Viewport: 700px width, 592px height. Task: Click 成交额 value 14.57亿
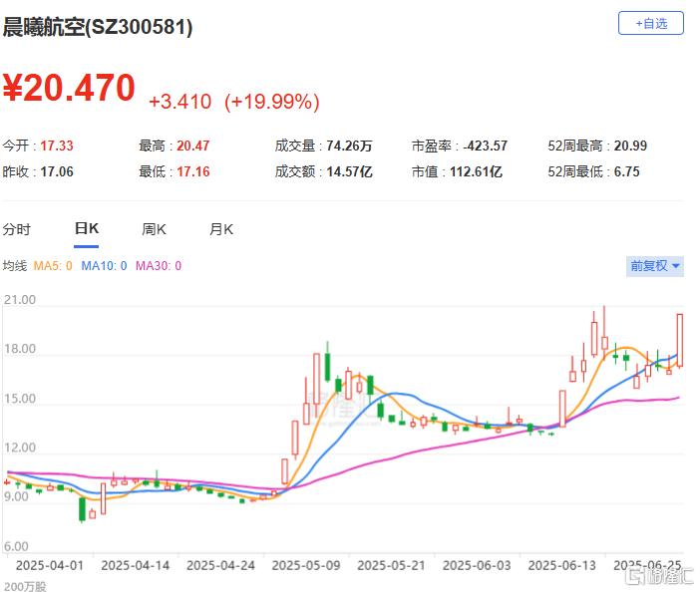click(x=349, y=171)
